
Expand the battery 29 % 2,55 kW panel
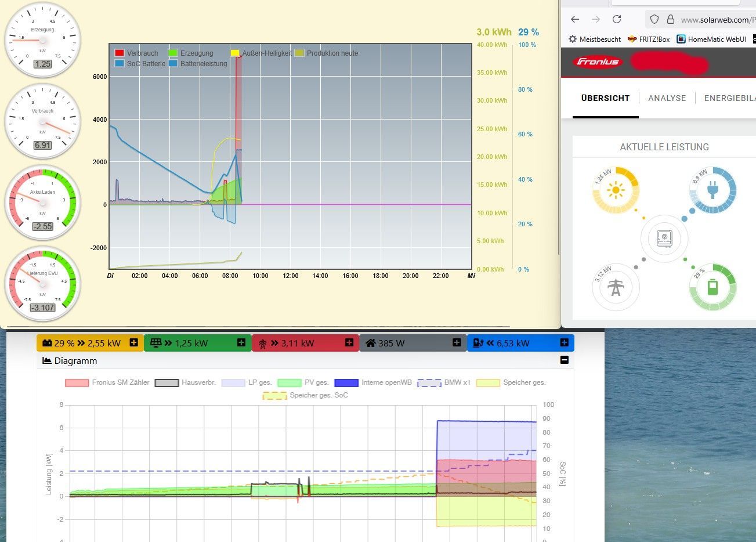coord(133,343)
